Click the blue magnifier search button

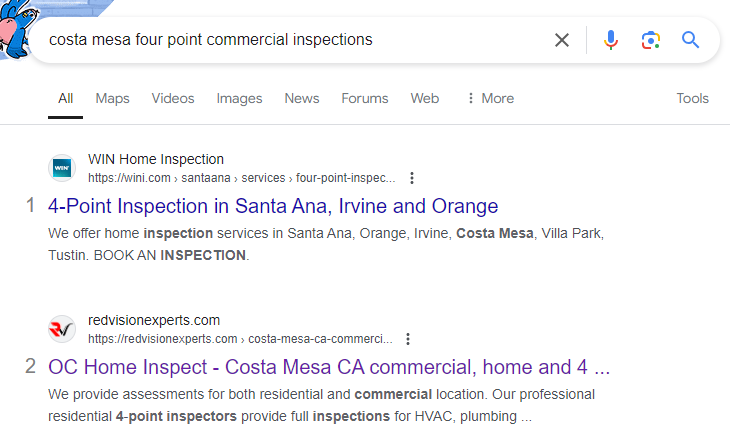coord(691,40)
